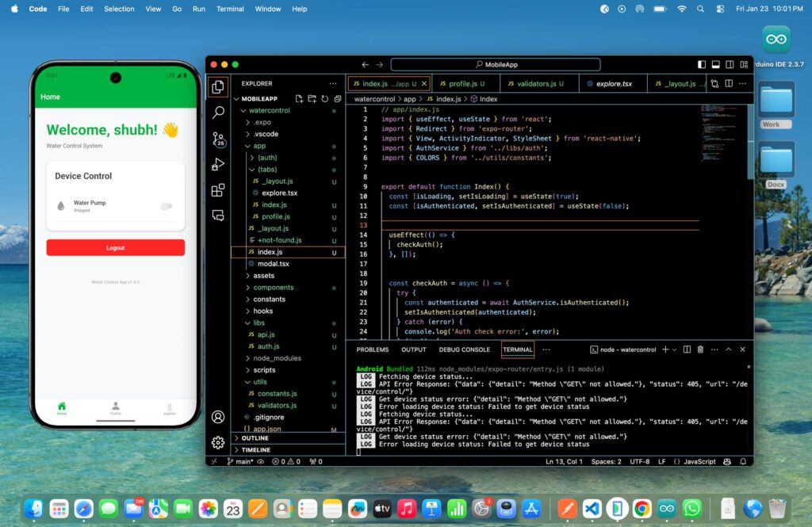The height and width of the screenshot is (527, 812).
Task: Toggle the bottom panel layout button
Action: coord(715,65)
